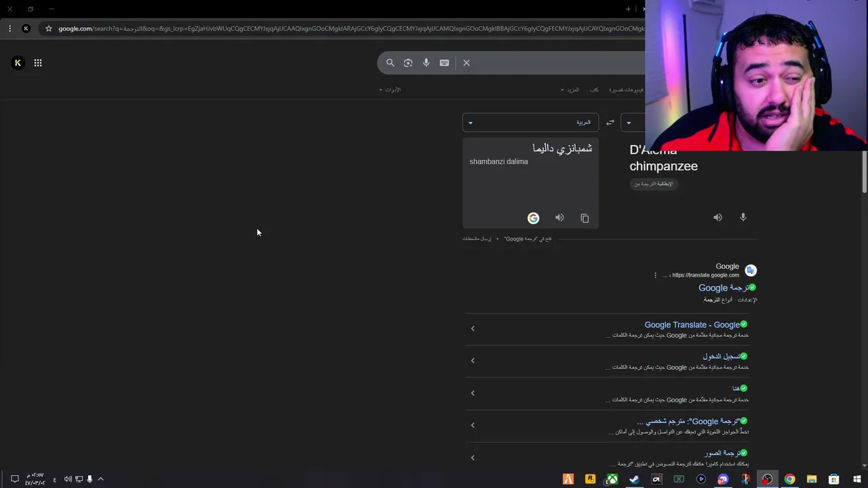Bookmark this page with the star icon
Screen dimensions: 868x488
click(x=49, y=28)
